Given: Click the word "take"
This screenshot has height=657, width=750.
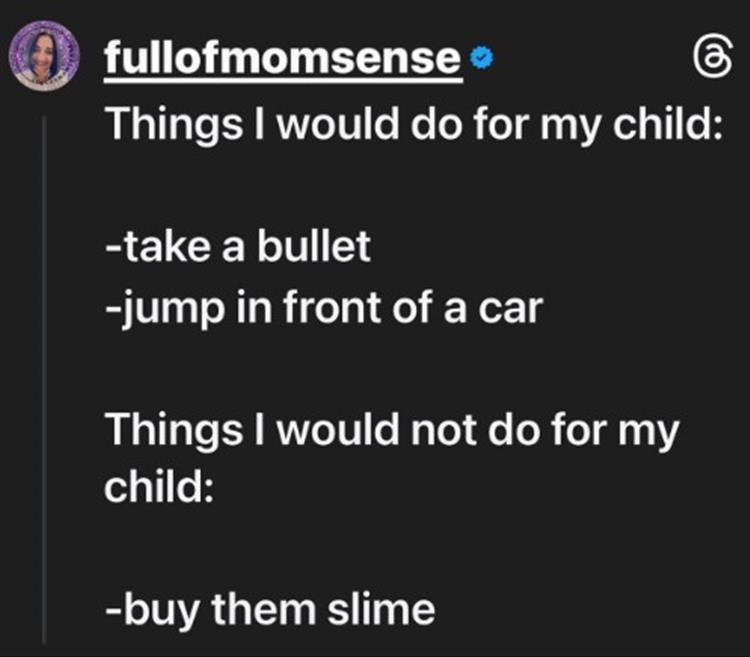Looking at the screenshot, I should point(161,247).
